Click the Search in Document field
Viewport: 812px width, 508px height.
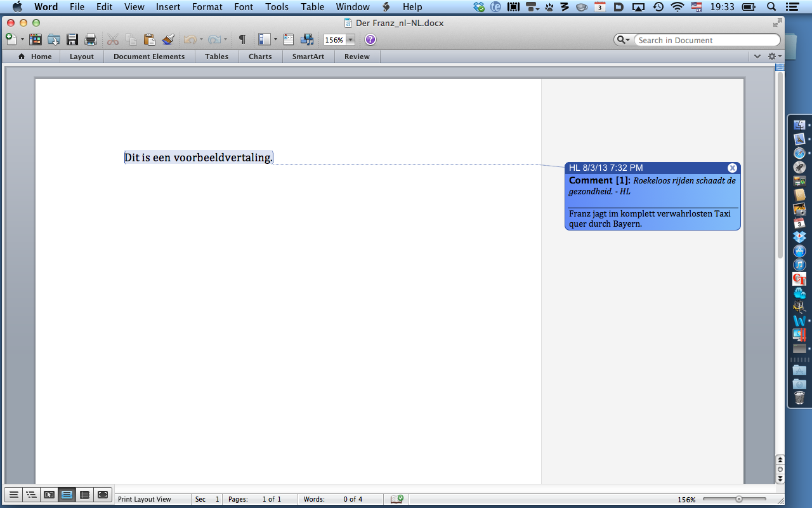coord(706,40)
